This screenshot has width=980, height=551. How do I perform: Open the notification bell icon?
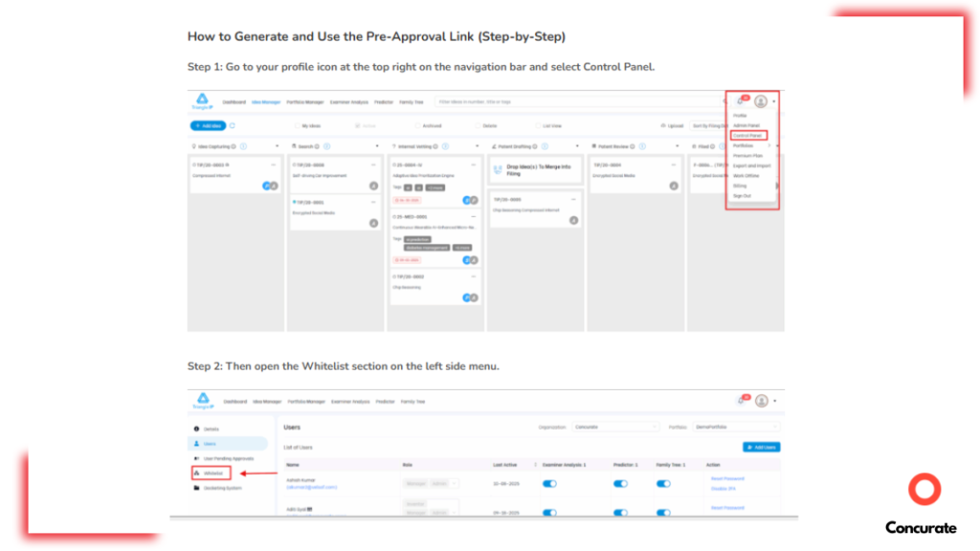[740, 100]
